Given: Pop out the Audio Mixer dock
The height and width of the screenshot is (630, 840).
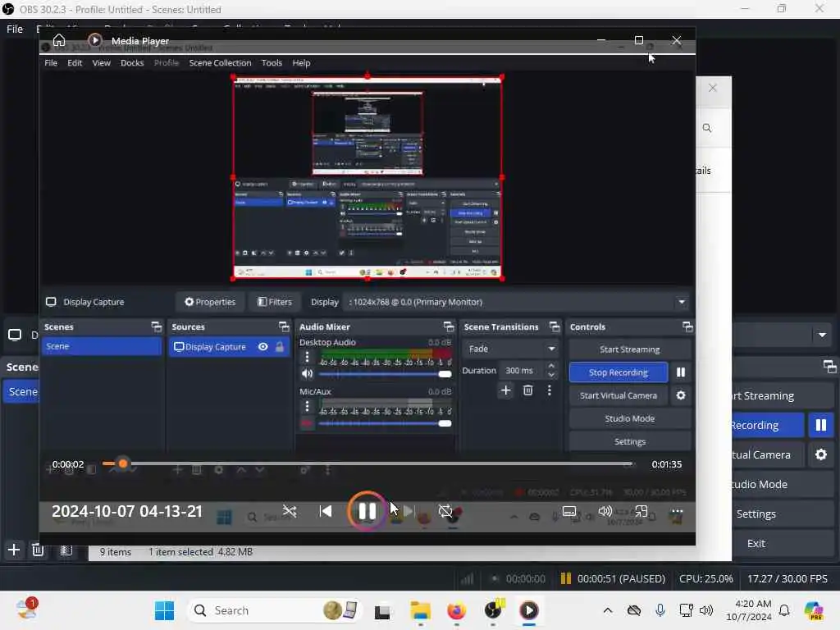Looking at the screenshot, I should (x=449, y=326).
